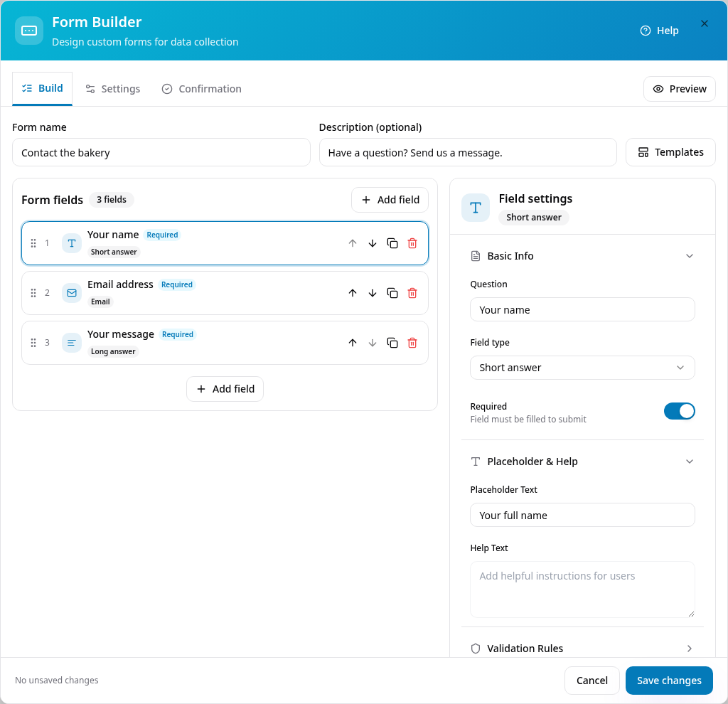Edit the Placeholder Text input

click(582, 515)
